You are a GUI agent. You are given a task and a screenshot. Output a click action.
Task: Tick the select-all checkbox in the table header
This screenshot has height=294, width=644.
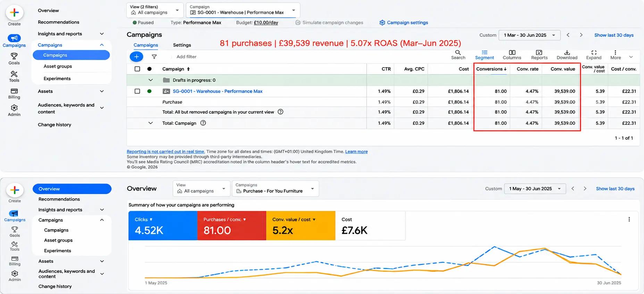[x=137, y=69]
